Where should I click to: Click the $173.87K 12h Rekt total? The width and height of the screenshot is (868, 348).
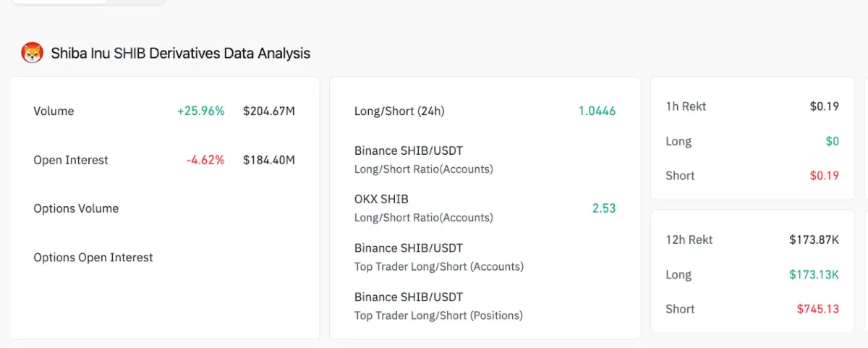coord(814,239)
